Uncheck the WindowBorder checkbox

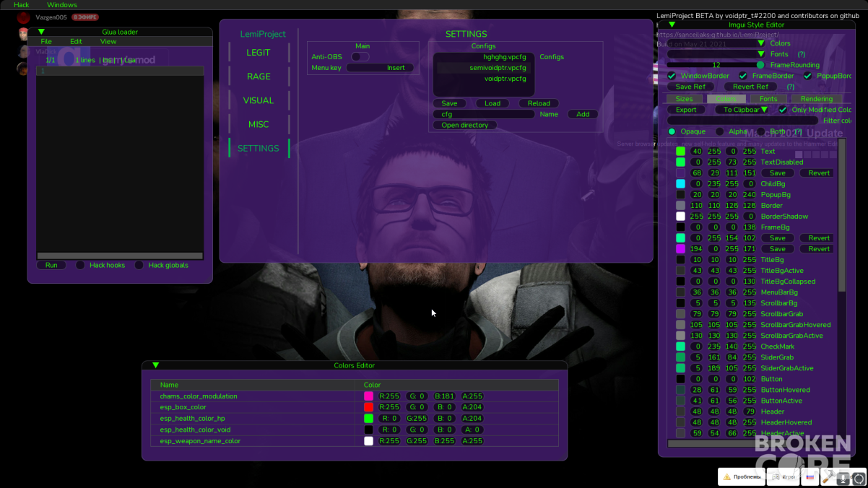pos(672,76)
